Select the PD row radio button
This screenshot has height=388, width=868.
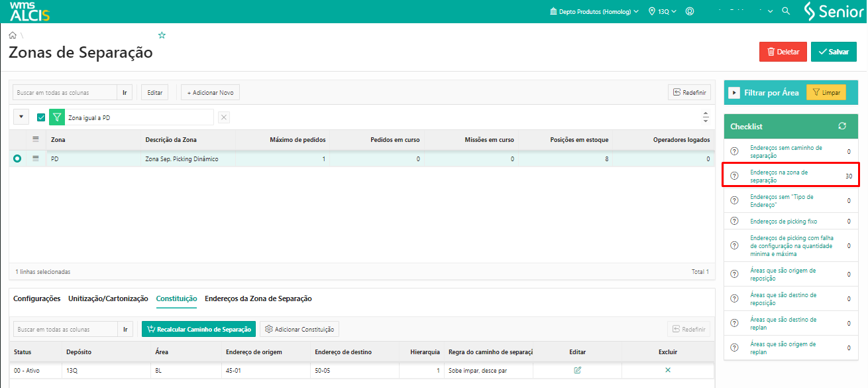coord(17,159)
